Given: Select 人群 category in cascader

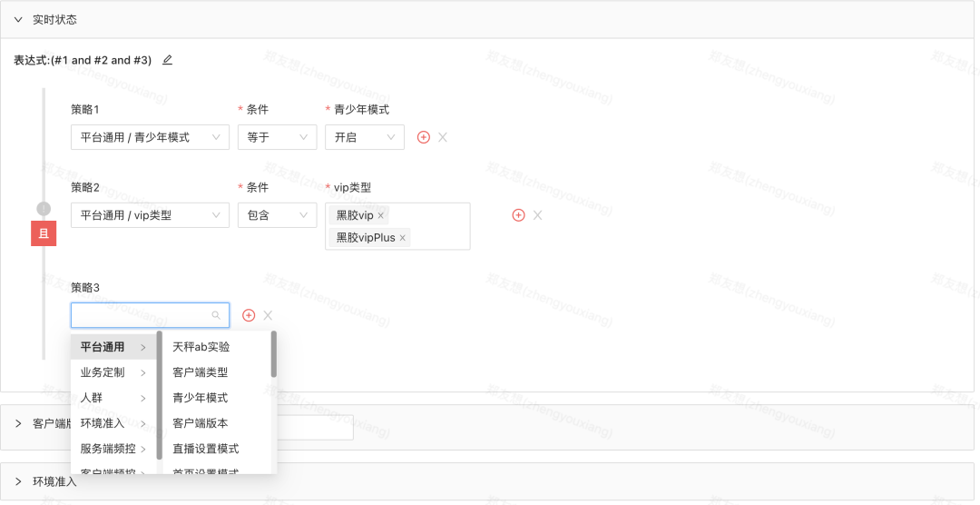Looking at the screenshot, I should 113,398.
